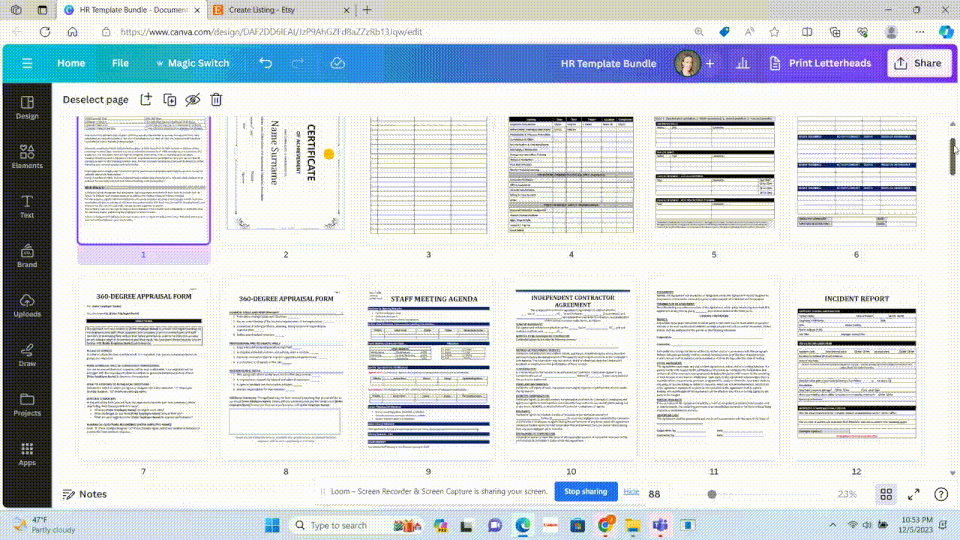Open the Design panel in sidebar
Image resolution: width=960 pixels, height=540 pixels.
27,107
